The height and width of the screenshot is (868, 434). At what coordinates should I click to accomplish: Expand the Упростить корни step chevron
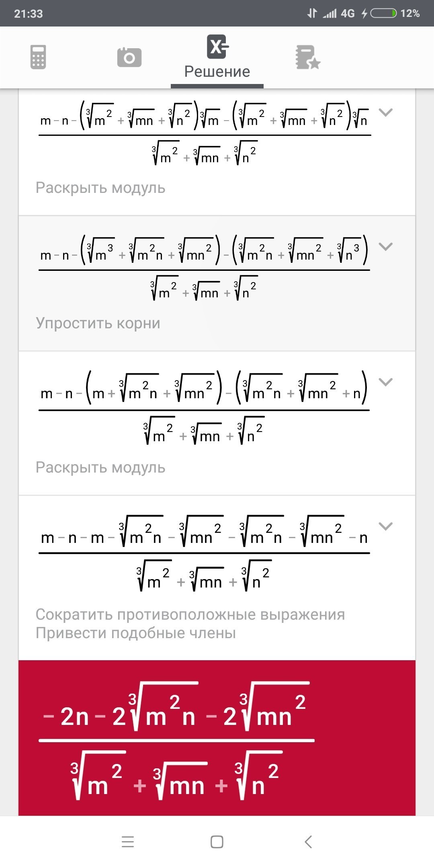(x=386, y=247)
